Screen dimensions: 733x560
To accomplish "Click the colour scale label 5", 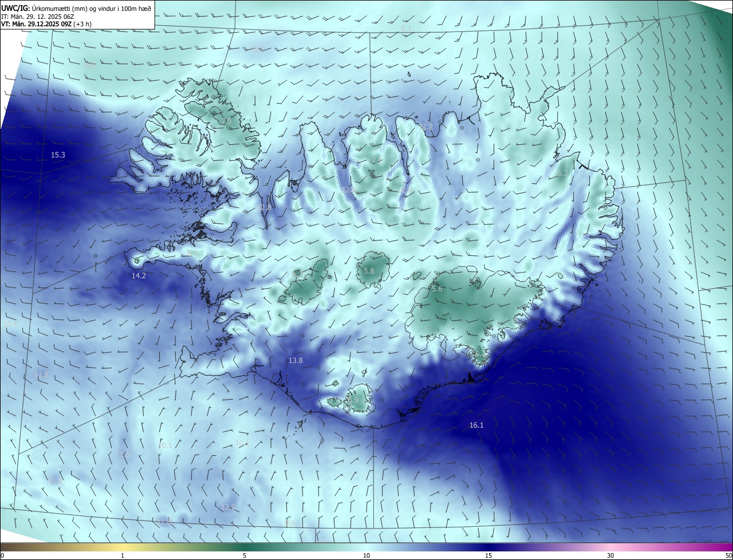I will tap(245, 556).
